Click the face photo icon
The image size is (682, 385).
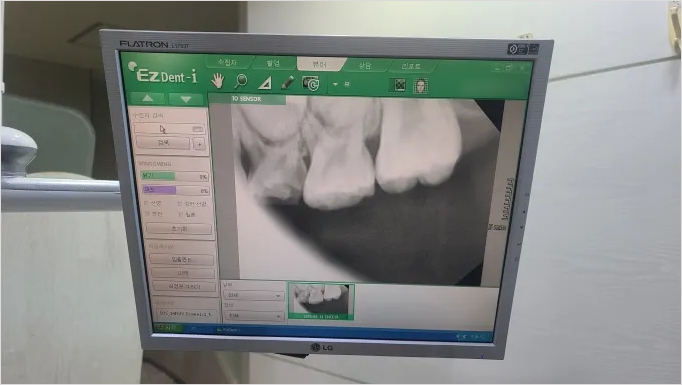click(x=420, y=86)
